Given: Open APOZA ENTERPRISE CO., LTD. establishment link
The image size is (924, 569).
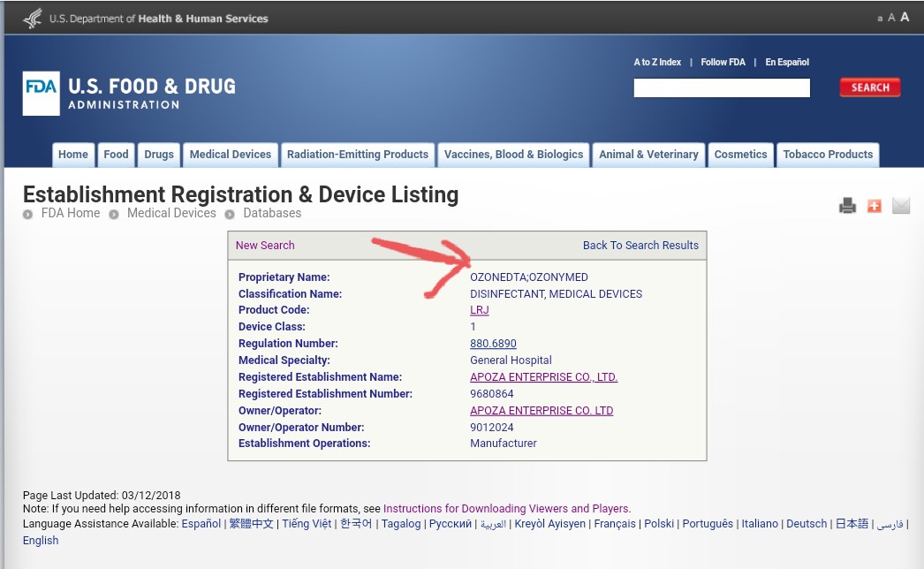Looking at the screenshot, I should [544, 377].
